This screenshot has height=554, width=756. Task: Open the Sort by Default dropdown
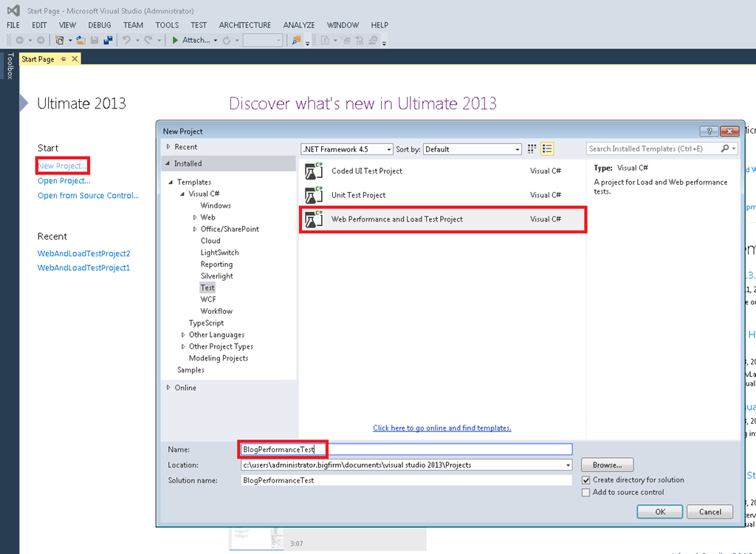[x=472, y=149]
